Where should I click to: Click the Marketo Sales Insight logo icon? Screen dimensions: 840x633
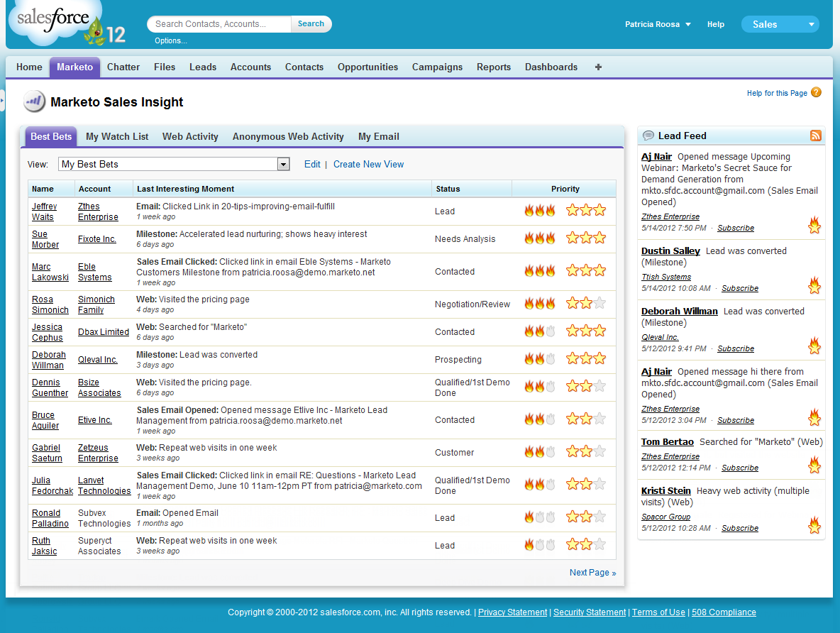[x=33, y=102]
